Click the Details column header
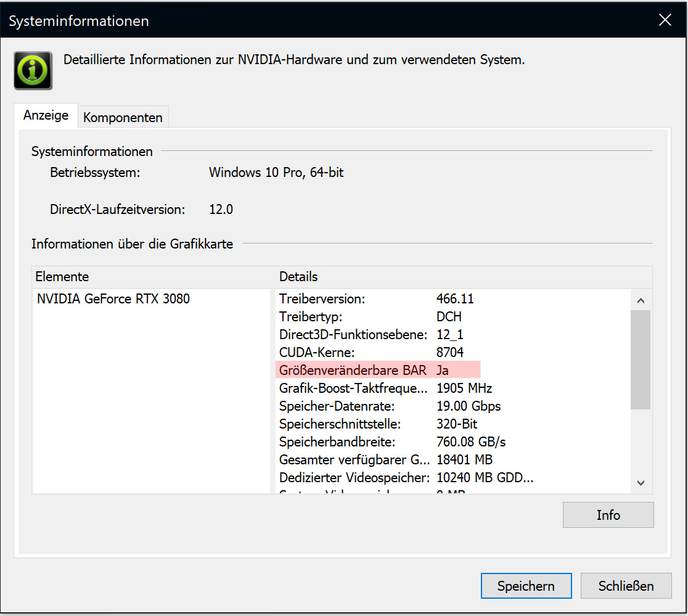 point(464,277)
